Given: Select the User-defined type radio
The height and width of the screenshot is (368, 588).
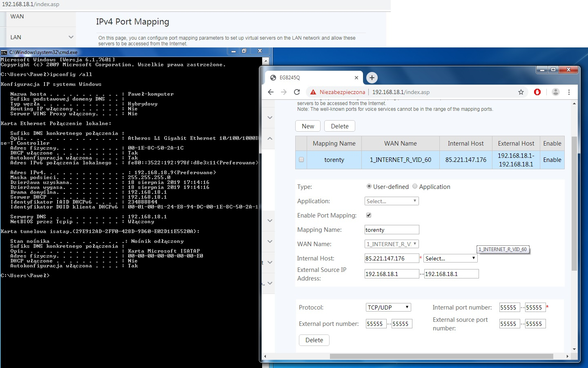Looking at the screenshot, I should [369, 186].
